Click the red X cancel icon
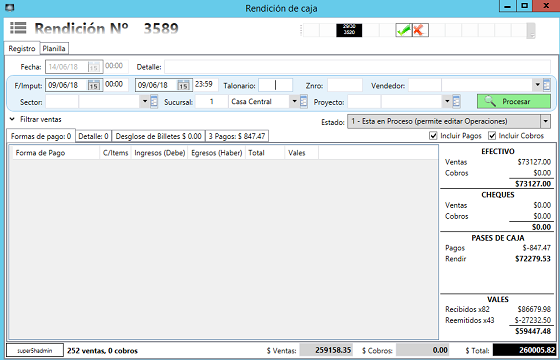This screenshot has width=560, height=360. 420,30
